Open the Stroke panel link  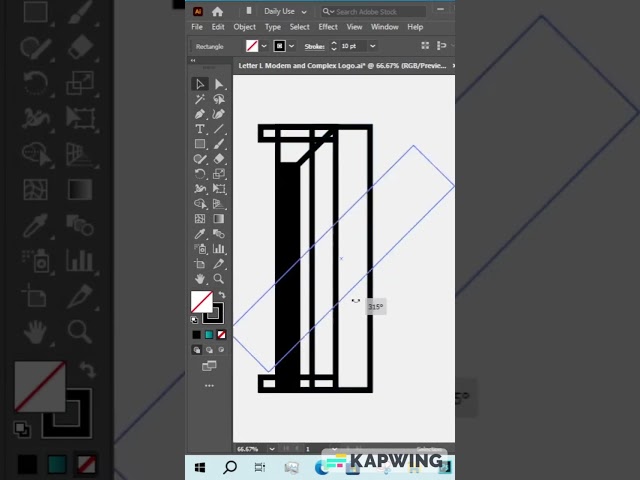[x=314, y=47]
